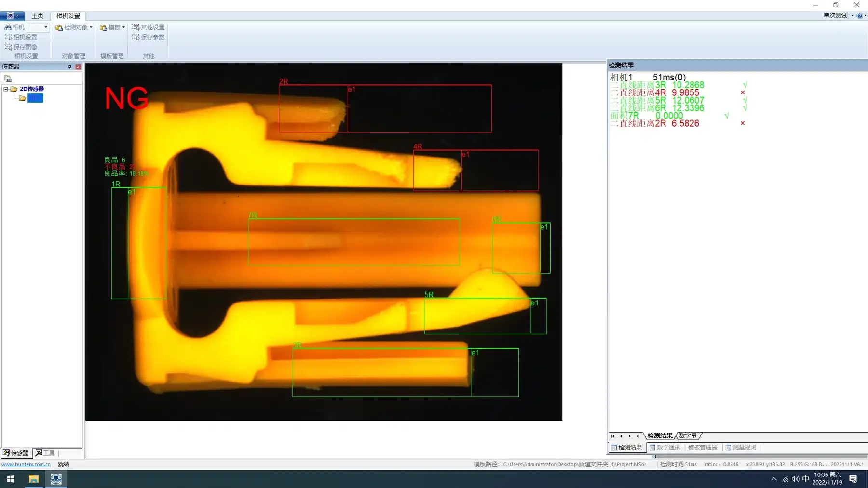The image size is (868, 488).
Task: Click 保存参数 to save parameters
Action: coord(149,37)
